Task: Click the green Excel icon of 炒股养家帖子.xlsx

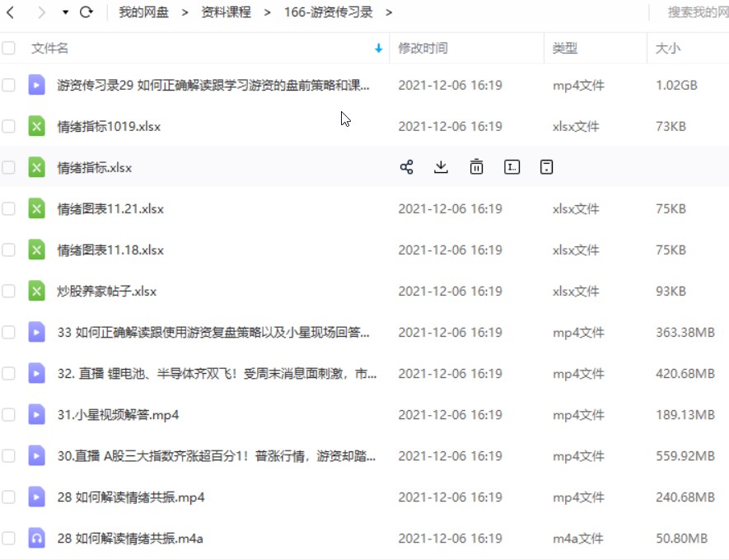Action: pyautogui.click(x=36, y=291)
